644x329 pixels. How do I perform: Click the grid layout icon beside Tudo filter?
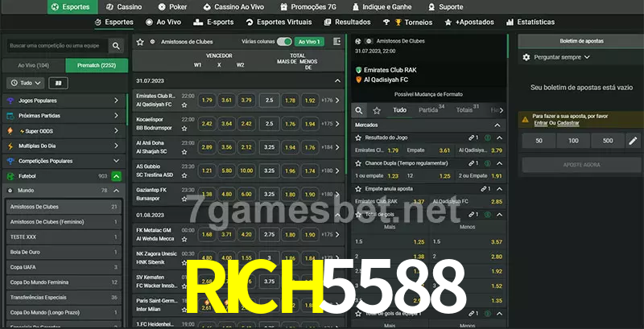(x=58, y=83)
